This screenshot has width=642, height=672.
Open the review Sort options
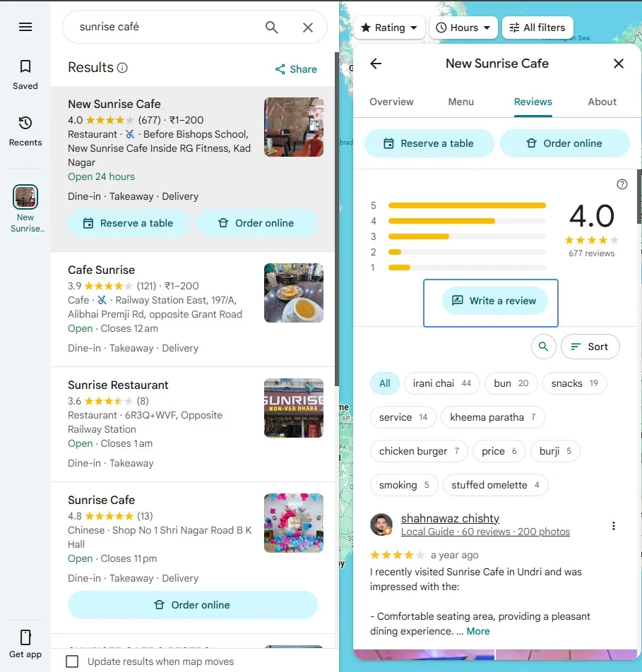(x=590, y=347)
